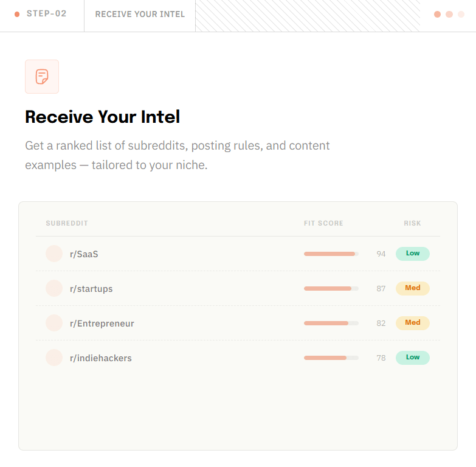Click the r/SaaS fit score bar
Image resolution: width=476 pixels, height=467 pixels.
[x=331, y=254]
